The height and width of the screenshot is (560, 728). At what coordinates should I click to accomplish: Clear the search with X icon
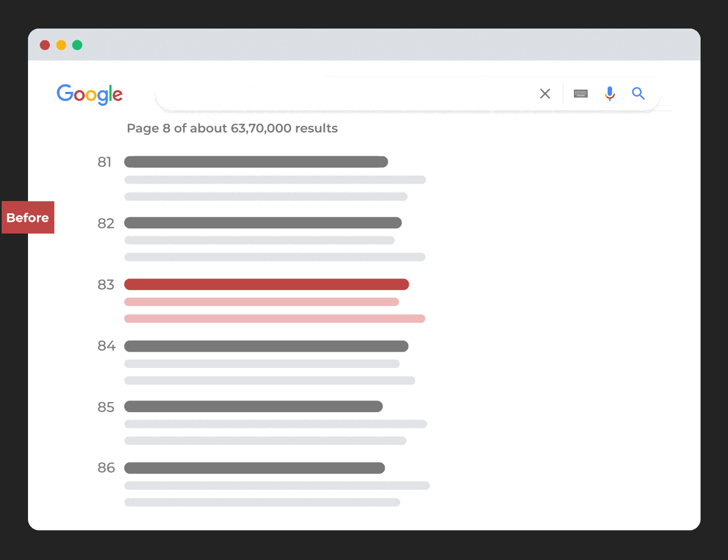(x=545, y=94)
